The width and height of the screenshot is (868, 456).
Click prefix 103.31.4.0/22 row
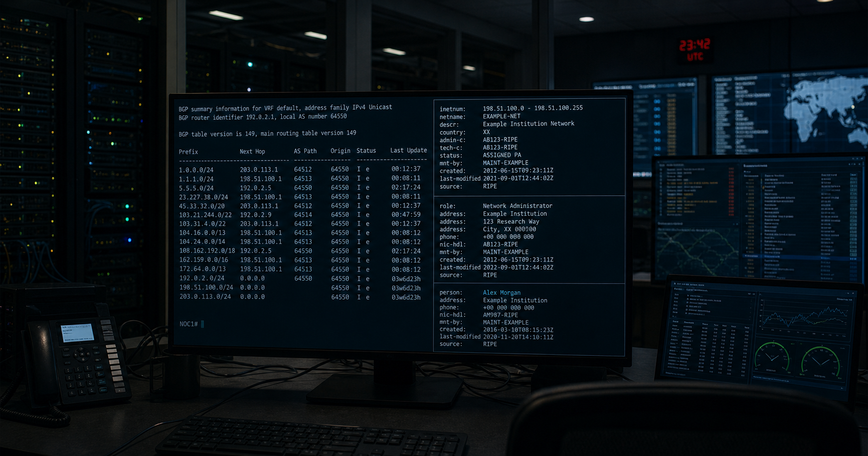coord(299,224)
